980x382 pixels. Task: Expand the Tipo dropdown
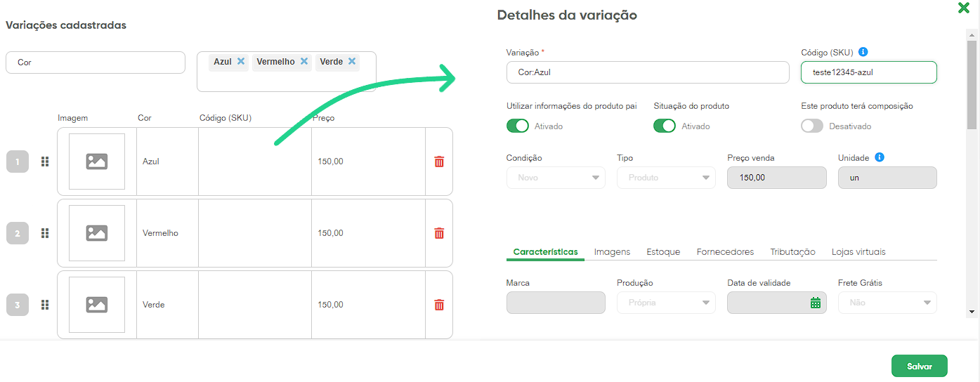tap(665, 178)
